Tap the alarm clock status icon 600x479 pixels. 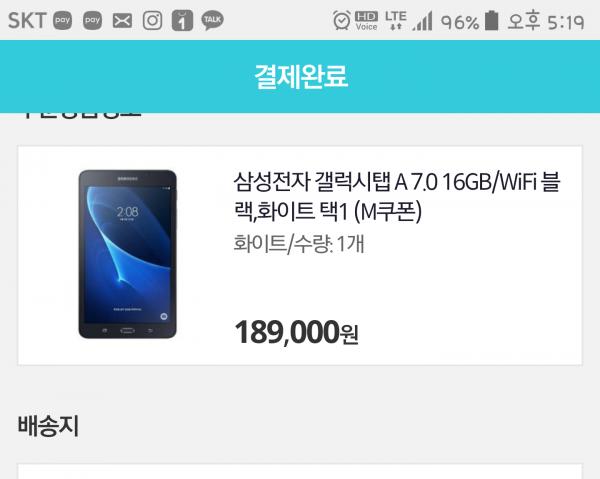(342, 20)
